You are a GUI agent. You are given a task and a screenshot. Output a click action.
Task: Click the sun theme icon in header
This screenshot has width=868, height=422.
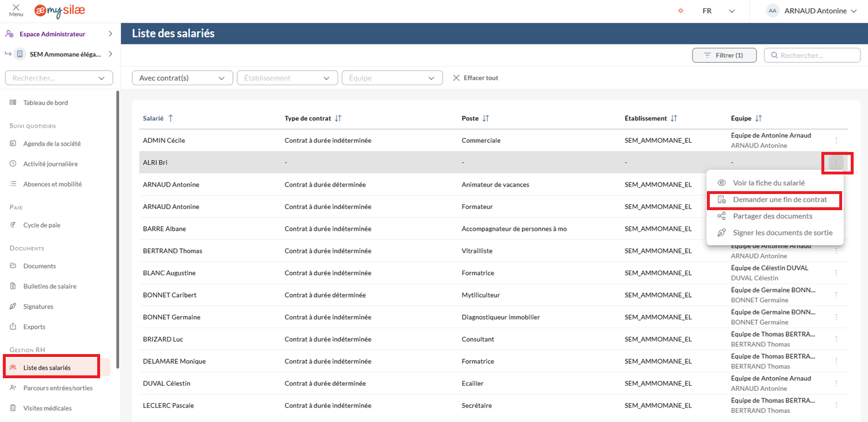[x=681, y=11]
